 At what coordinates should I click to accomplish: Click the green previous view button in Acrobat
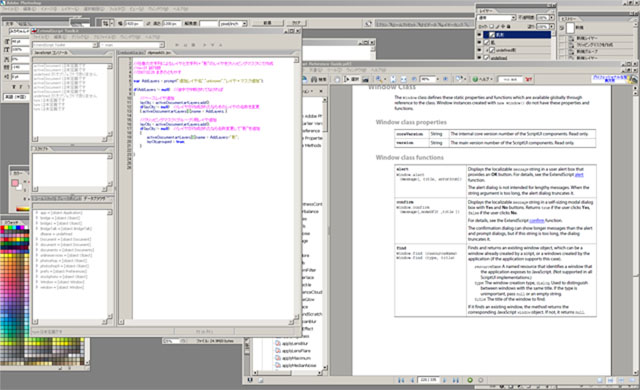pos(470,380)
